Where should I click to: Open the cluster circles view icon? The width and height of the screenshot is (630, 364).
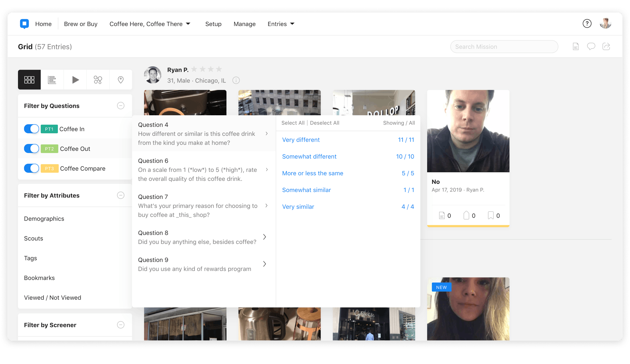click(x=98, y=80)
